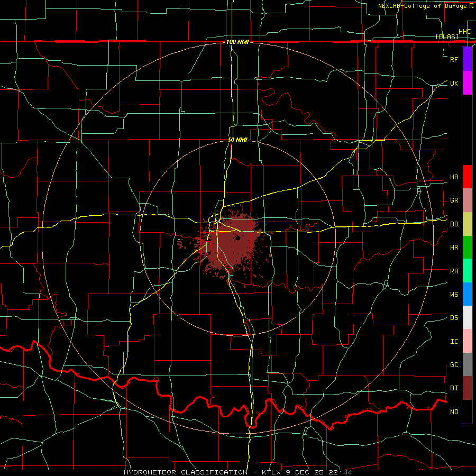Click the RF legend label
The width and height of the screenshot is (476, 476).
pyautogui.click(x=454, y=59)
